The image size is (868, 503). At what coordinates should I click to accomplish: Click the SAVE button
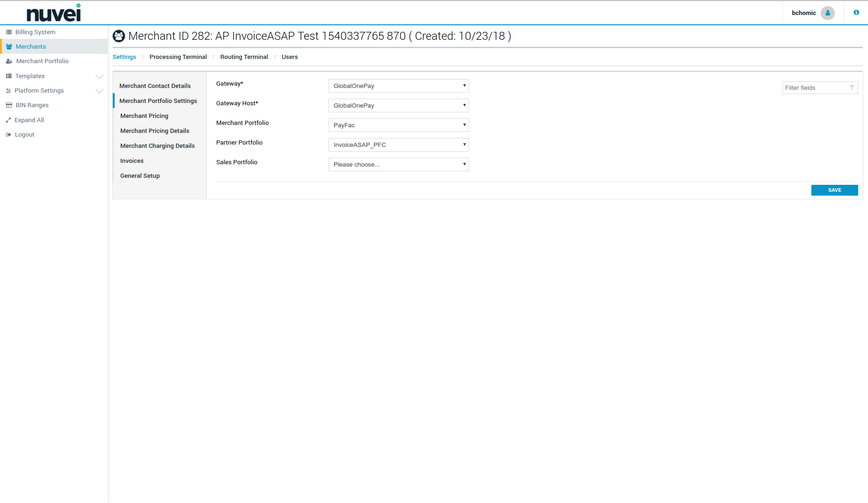tap(835, 190)
